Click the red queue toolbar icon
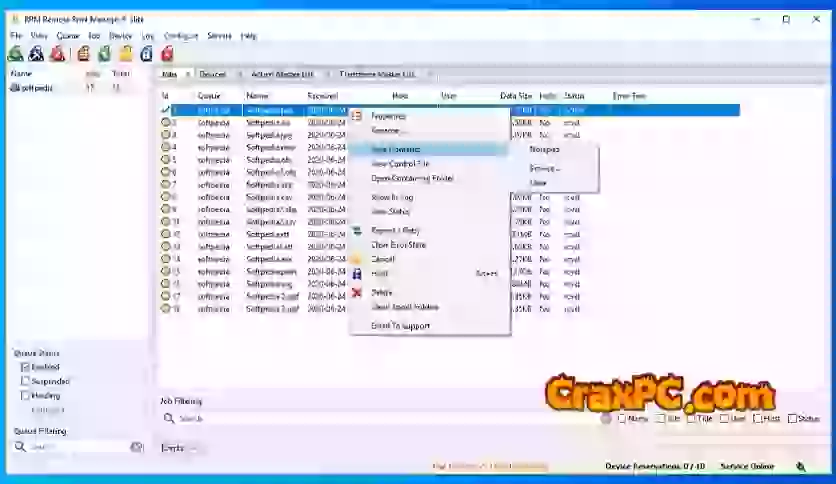 (x=58, y=53)
